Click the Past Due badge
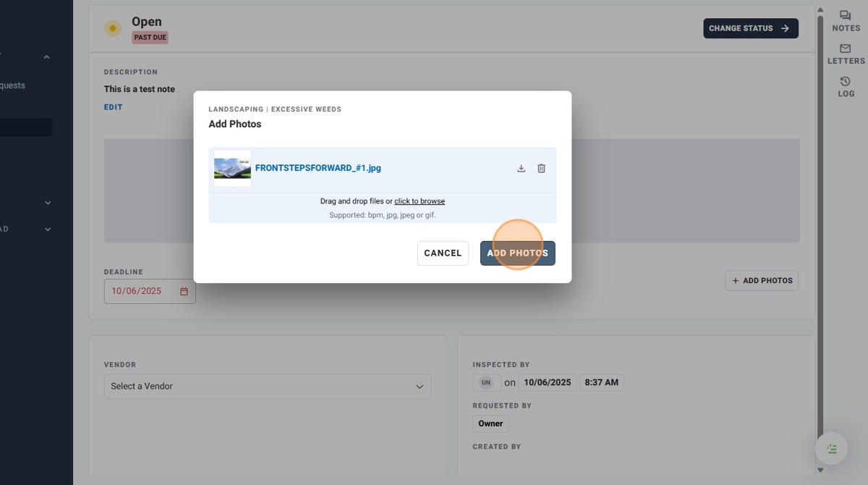The image size is (868, 485). 150,38
